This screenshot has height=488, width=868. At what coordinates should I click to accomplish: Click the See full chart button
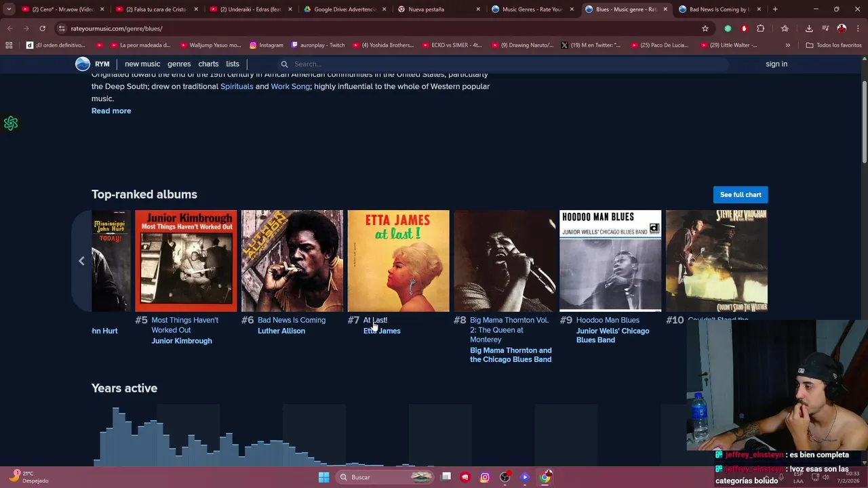pyautogui.click(x=741, y=195)
